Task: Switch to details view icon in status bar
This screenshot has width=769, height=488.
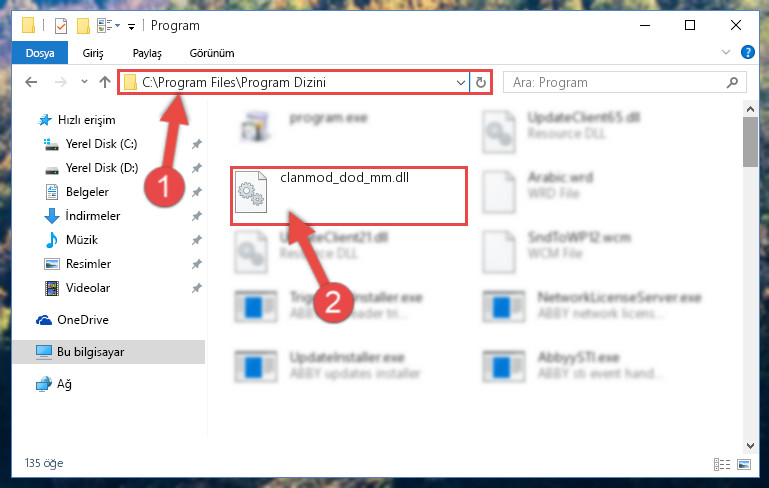Action: pos(721,463)
